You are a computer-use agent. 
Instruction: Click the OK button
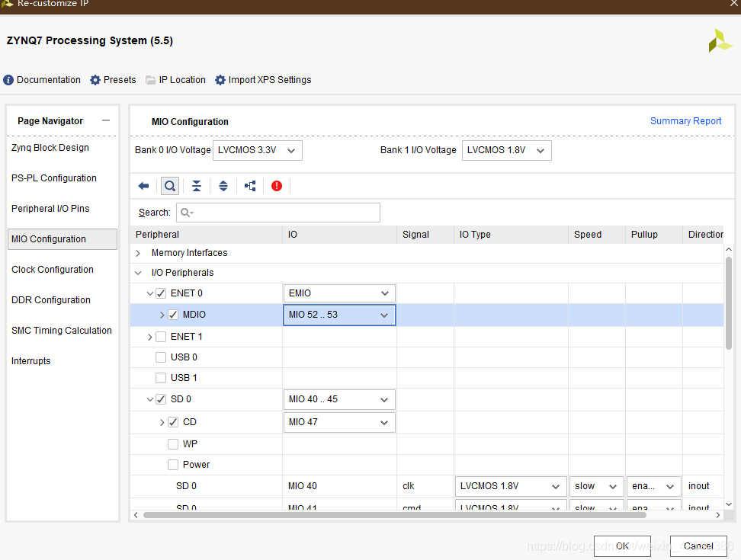622,546
